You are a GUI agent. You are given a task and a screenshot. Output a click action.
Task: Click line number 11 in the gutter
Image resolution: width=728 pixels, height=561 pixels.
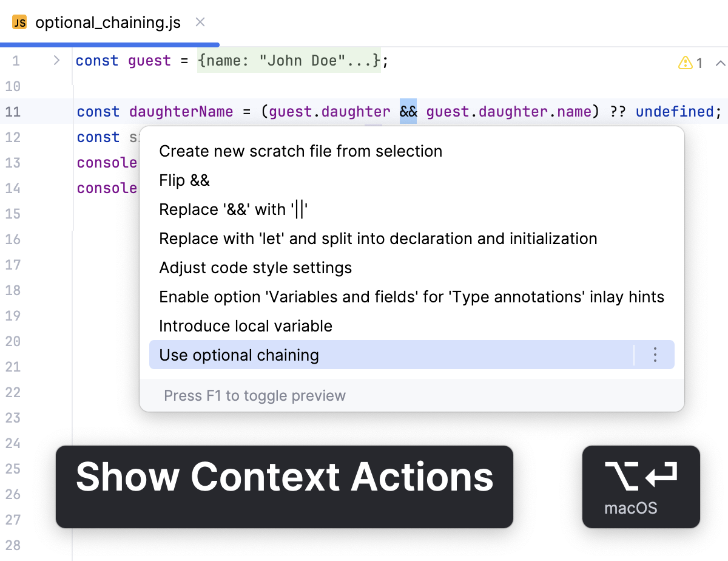pos(13,112)
